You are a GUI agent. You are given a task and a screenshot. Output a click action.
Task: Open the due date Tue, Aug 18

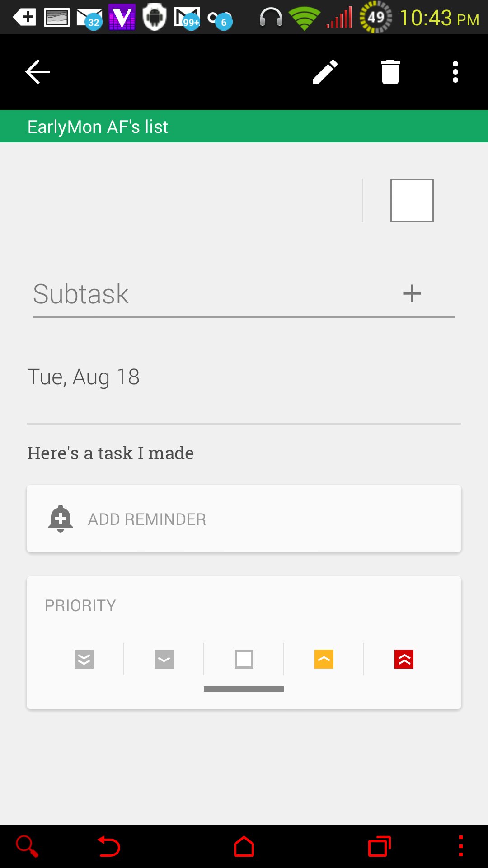click(84, 377)
